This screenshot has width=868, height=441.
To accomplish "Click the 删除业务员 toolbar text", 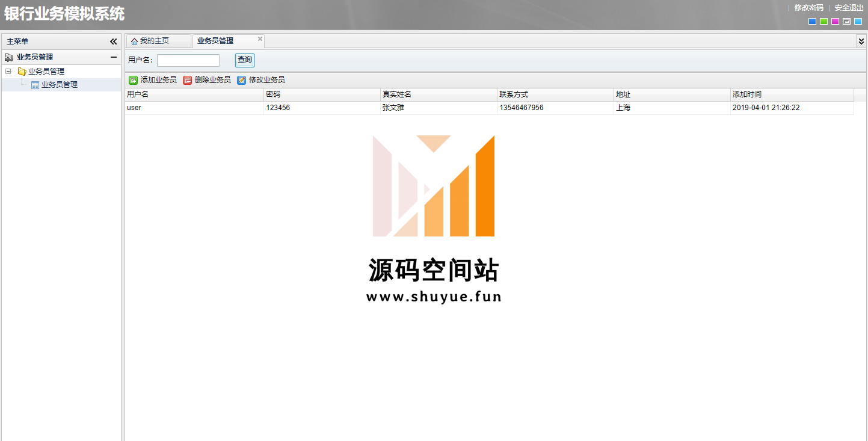I will tap(213, 80).
